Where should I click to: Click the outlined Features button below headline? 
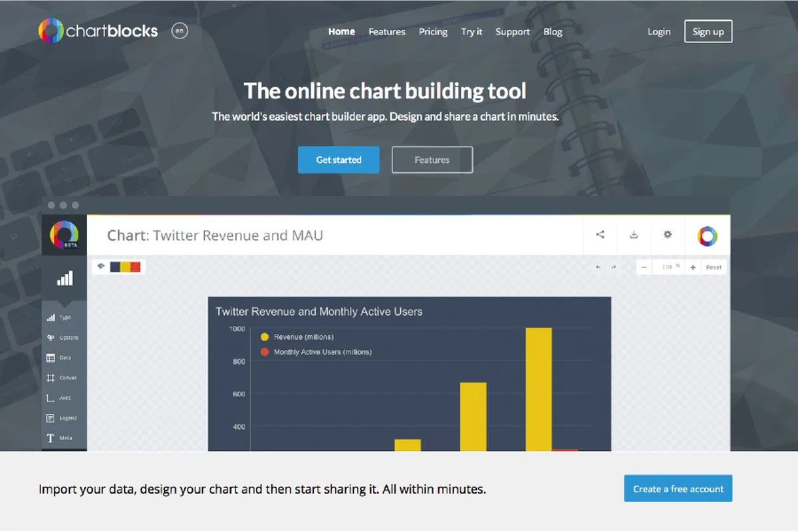click(432, 160)
